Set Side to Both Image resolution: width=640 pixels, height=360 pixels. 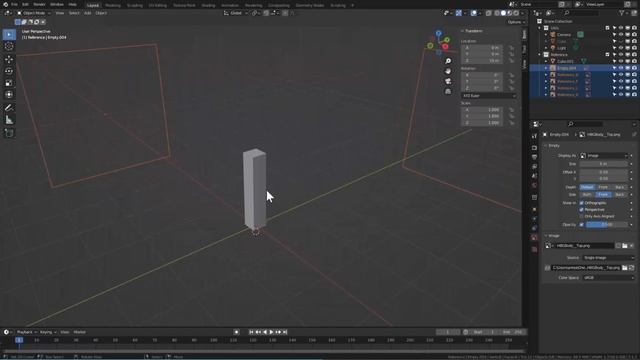[587, 195]
